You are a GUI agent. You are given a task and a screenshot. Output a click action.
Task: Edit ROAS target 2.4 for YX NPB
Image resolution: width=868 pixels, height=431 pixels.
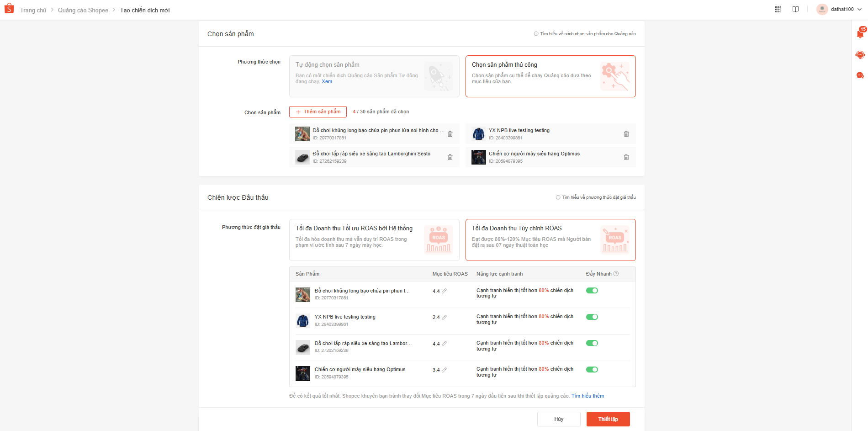(x=444, y=317)
